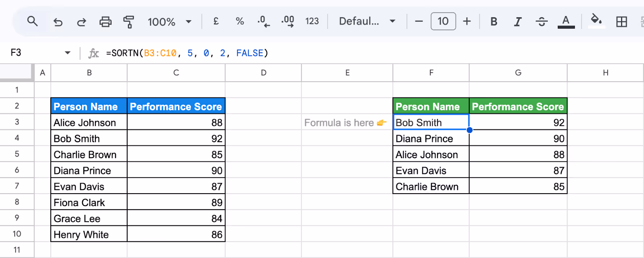Decrease font size with minus button
This screenshot has width=644, height=258.
[x=419, y=21]
